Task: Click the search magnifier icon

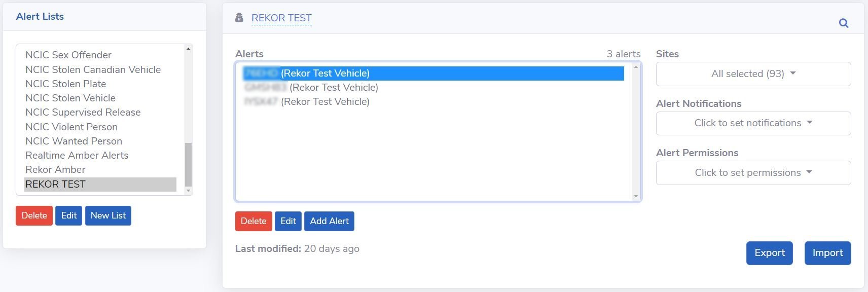Action: coord(844,23)
